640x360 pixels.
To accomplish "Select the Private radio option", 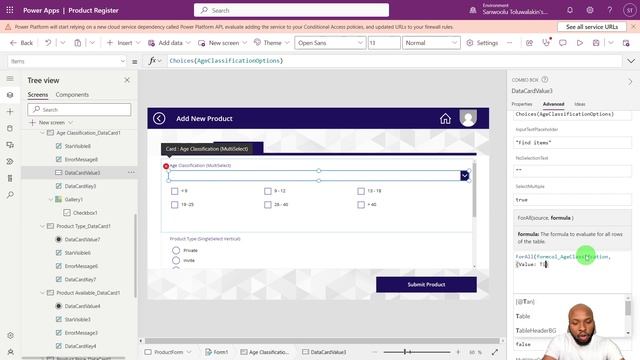I will pos(176,250).
